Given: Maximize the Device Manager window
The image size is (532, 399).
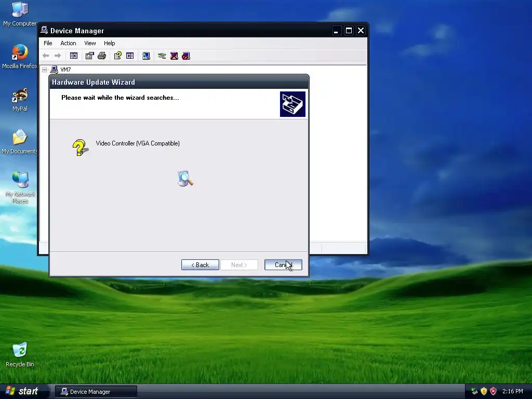Looking at the screenshot, I should [x=349, y=31].
